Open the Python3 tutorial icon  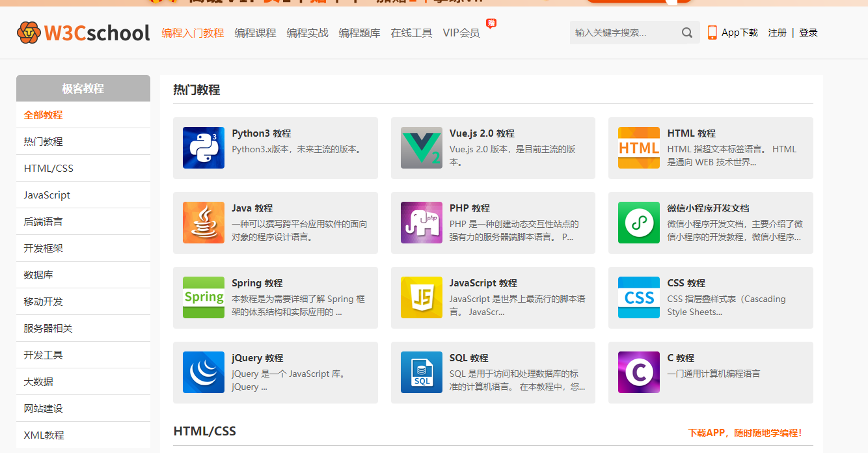pos(204,148)
